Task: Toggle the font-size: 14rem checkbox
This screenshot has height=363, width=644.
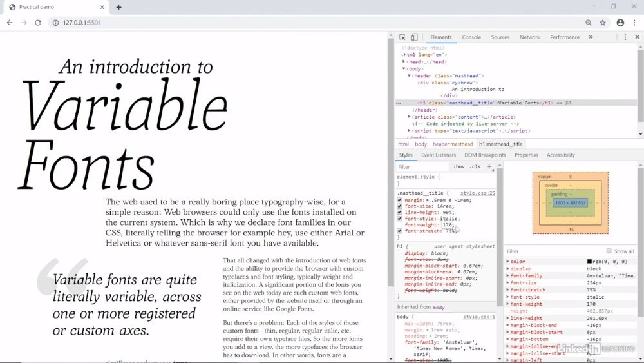Action: pos(400,206)
